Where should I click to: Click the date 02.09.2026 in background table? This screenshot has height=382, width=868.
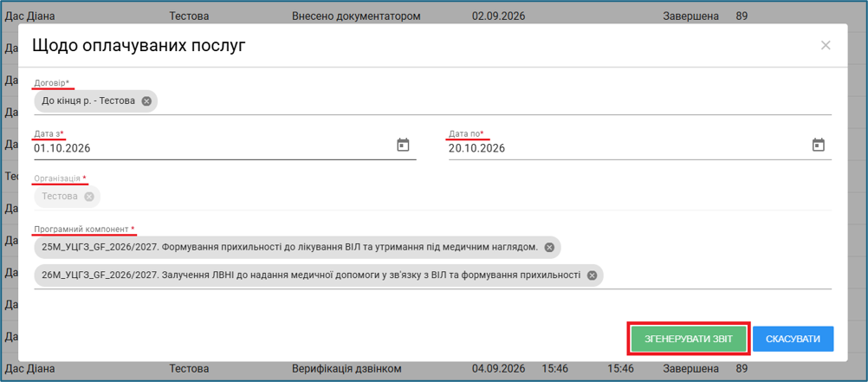point(498,16)
